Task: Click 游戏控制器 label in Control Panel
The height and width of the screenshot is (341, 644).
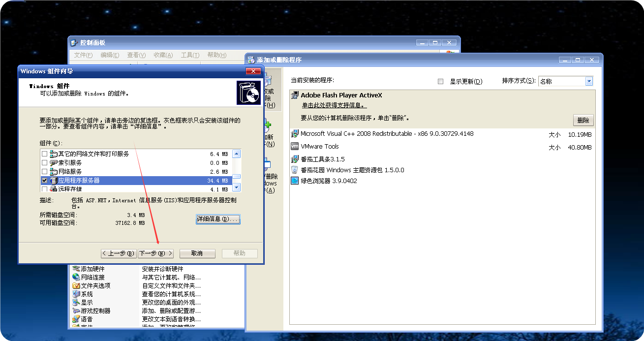Action: [95, 310]
